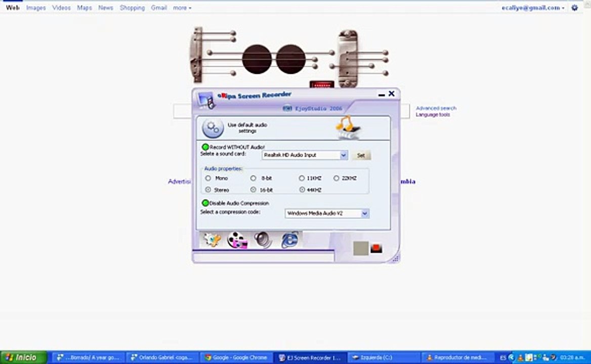Viewport: 591px width, 364px height.
Task: Click the music notes icon in audio panel
Action: (348, 127)
